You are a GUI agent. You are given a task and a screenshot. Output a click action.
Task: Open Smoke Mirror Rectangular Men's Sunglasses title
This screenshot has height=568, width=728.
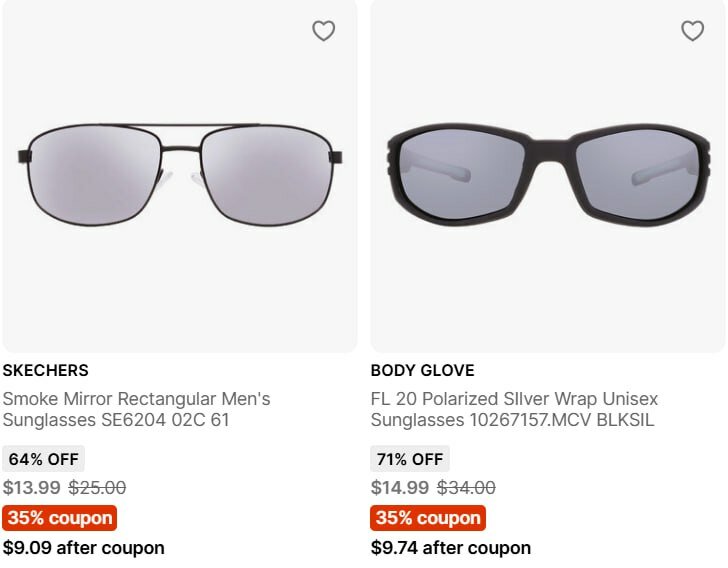point(136,399)
